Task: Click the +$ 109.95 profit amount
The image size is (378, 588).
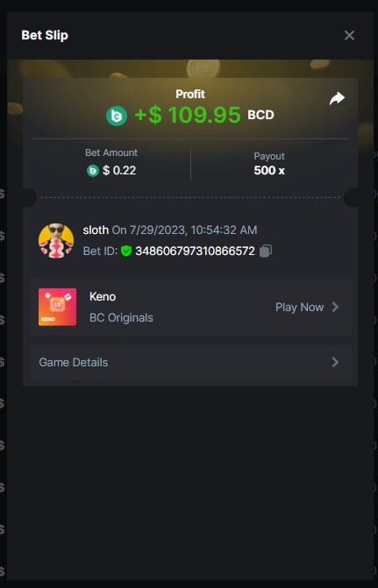Action: (188, 115)
